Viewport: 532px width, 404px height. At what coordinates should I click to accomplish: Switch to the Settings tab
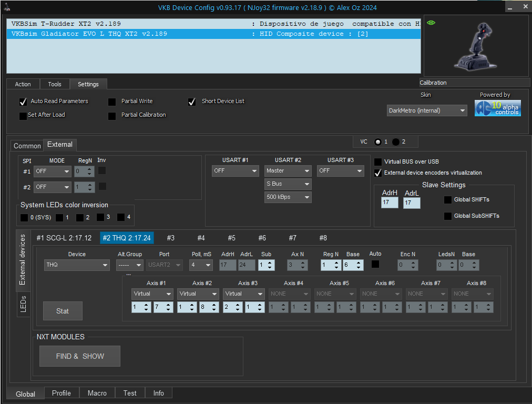(88, 84)
